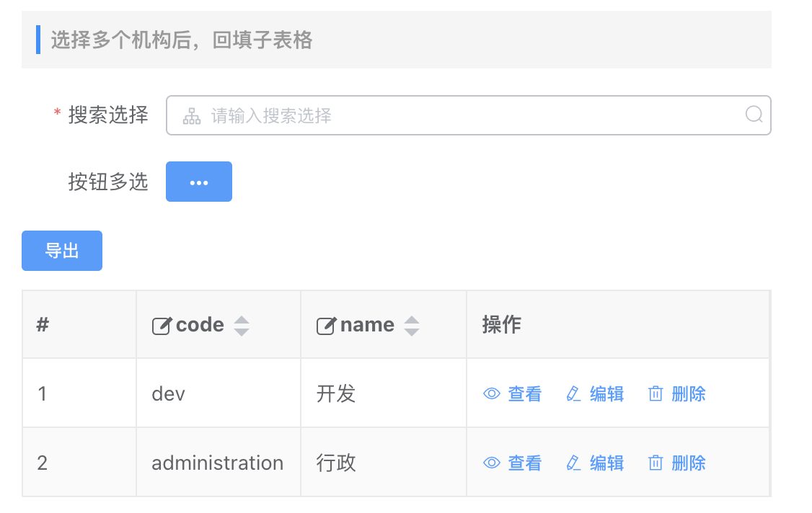Image resolution: width=812 pixels, height=513 pixels.
Task: Click the search magnifier icon in input
Action: (754, 115)
